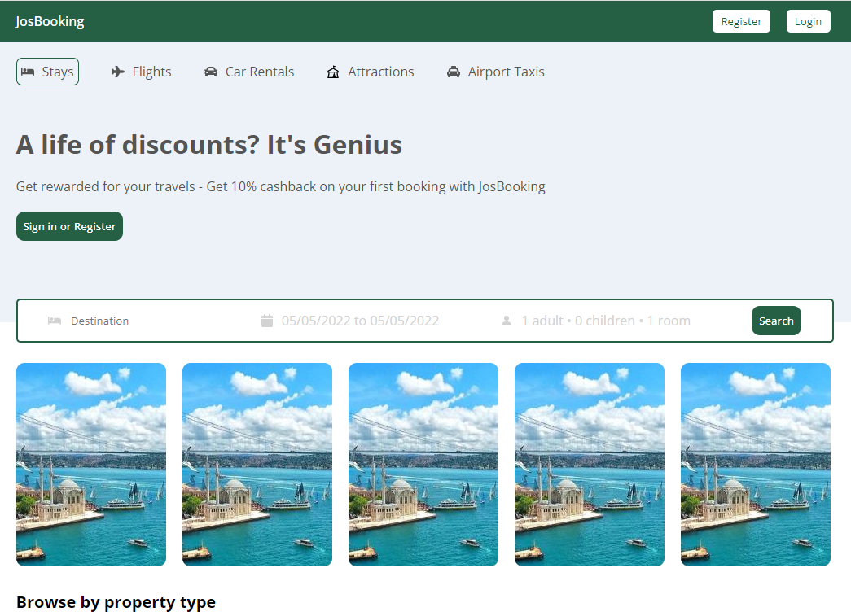The width and height of the screenshot is (851, 616).
Task: Click the Browse by property type heading
Action: tap(116, 602)
